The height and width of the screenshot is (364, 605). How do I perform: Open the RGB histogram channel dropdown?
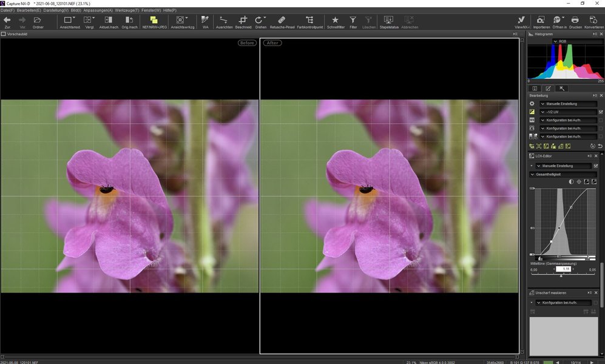pyautogui.click(x=564, y=42)
